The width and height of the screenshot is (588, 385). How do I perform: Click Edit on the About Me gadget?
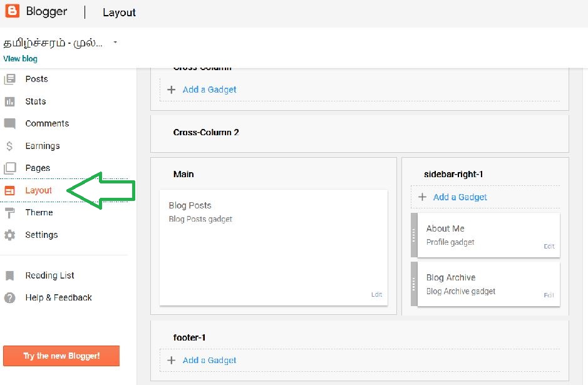click(x=549, y=246)
